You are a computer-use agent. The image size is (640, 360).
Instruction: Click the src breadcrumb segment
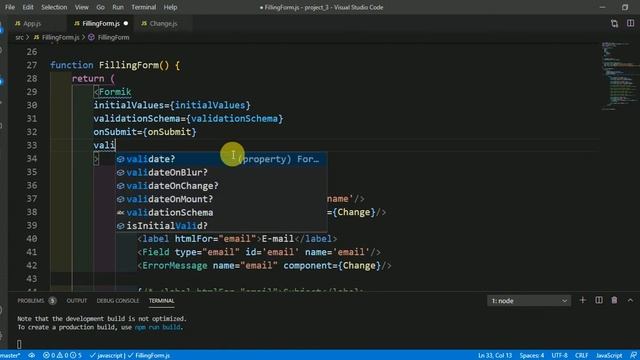coord(20,37)
